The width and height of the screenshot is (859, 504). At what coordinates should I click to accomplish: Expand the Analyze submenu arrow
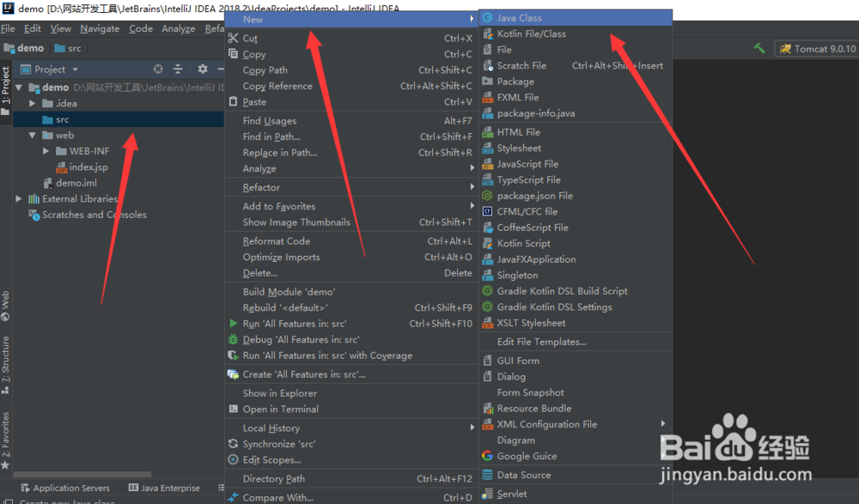click(x=472, y=168)
